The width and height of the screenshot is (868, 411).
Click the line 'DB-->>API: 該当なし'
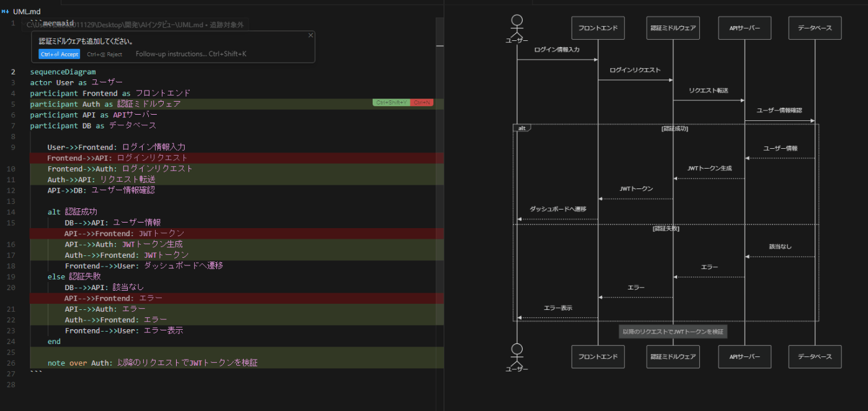[x=104, y=288]
